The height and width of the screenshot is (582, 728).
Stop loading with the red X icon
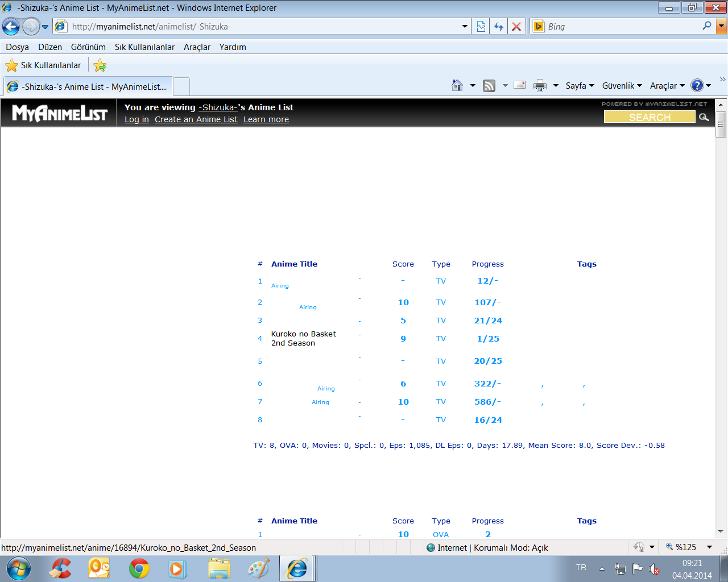coord(516,27)
